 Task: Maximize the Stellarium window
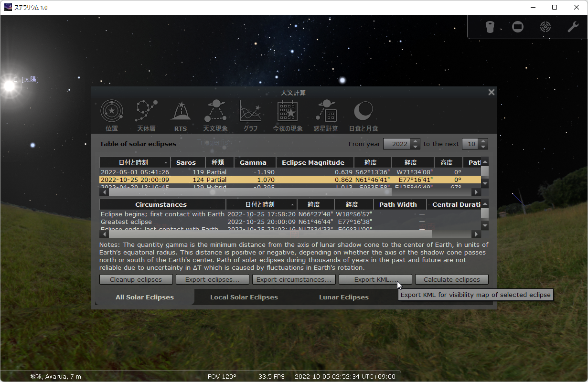tap(555, 7)
